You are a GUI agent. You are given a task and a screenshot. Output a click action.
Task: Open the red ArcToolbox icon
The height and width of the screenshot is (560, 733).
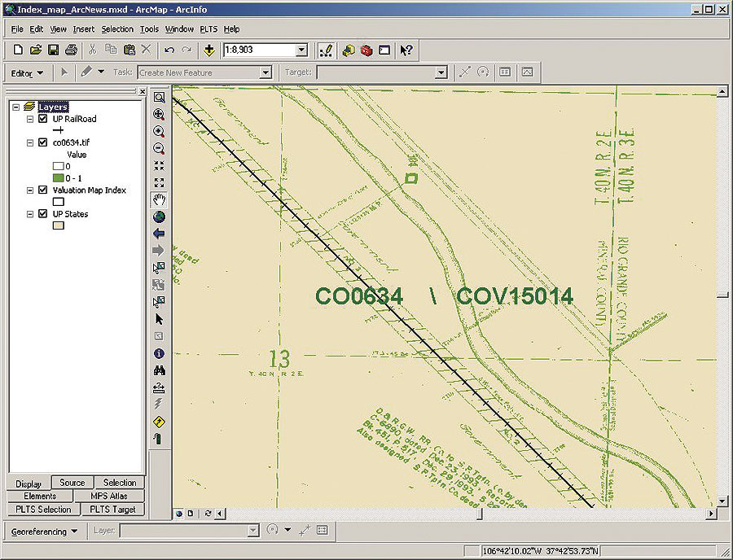pos(366,50)
